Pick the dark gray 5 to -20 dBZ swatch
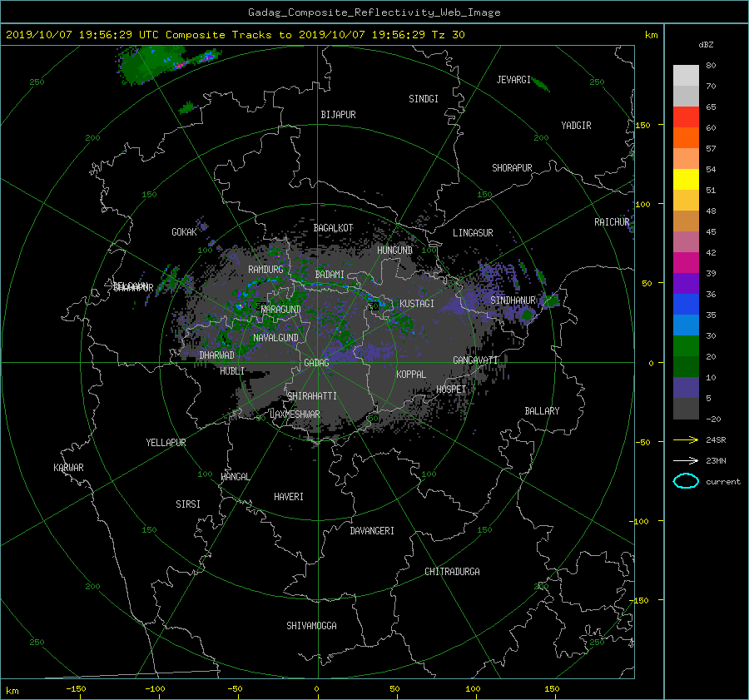This screenshot has height=700, width=749. pyautogui.click(x=686, y=408)
